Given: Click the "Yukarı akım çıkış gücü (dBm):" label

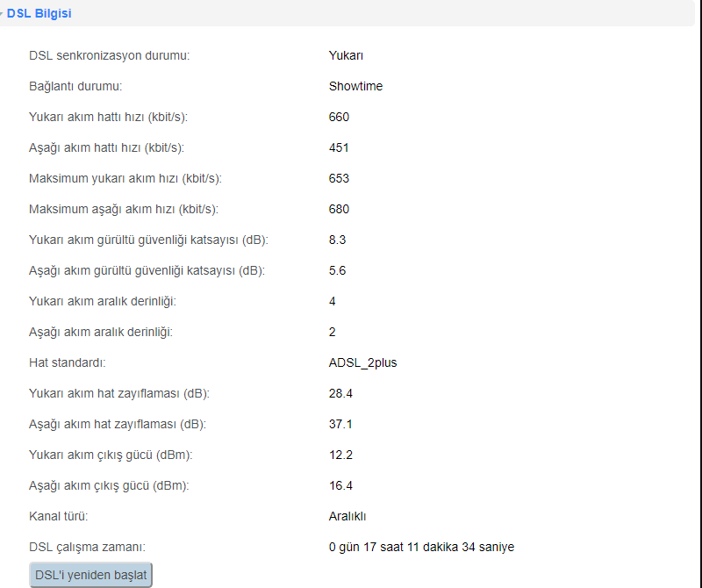Looking at the screenshot, I should pos(111,455).
